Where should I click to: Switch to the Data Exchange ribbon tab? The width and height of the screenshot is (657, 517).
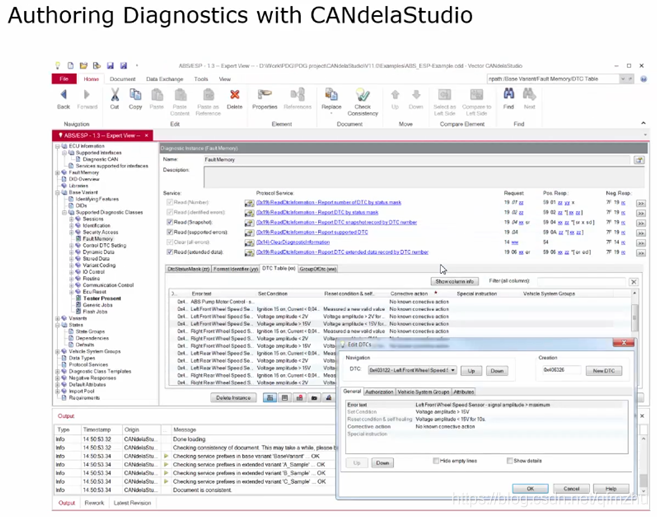tap(165, 79)
